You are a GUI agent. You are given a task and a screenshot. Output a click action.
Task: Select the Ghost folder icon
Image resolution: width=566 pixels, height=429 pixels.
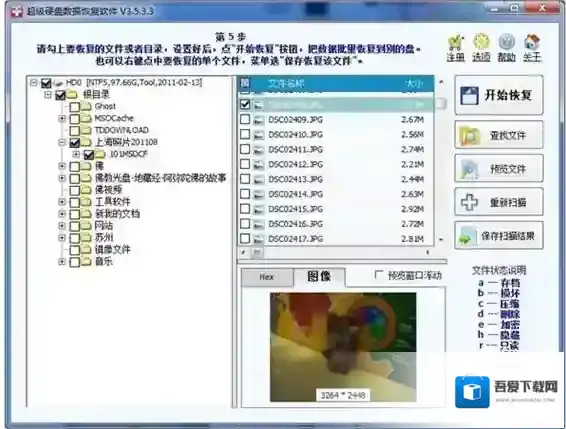pos(86,107)
